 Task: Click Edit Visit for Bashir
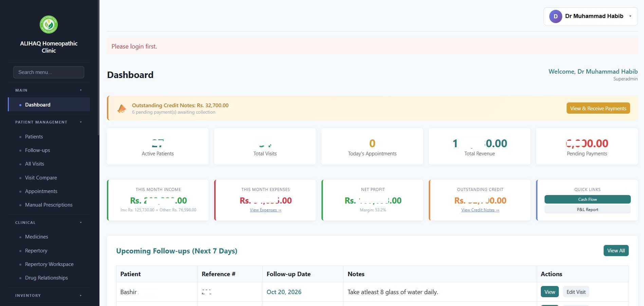coord(576,292)
